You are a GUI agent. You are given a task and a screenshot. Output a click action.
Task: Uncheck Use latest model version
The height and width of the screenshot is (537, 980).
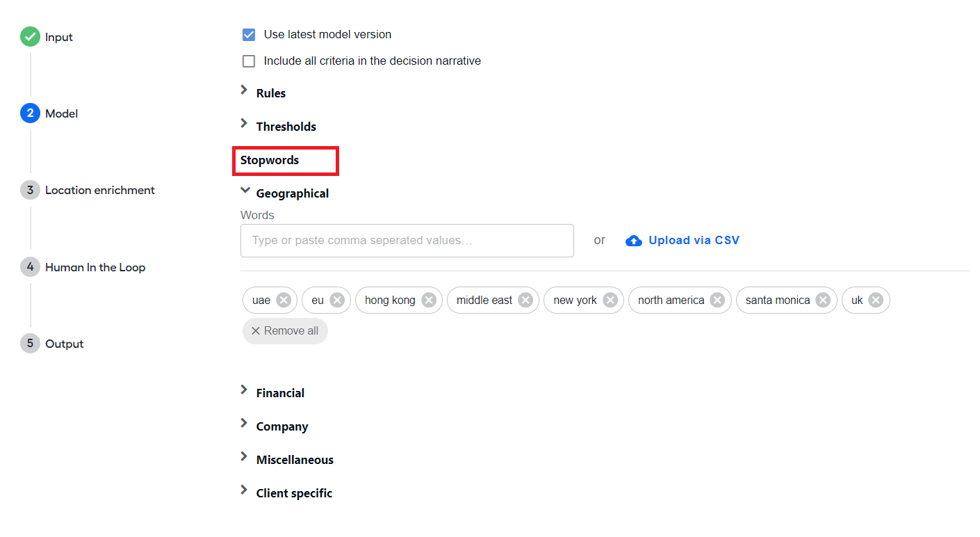[x=249, y=35]
